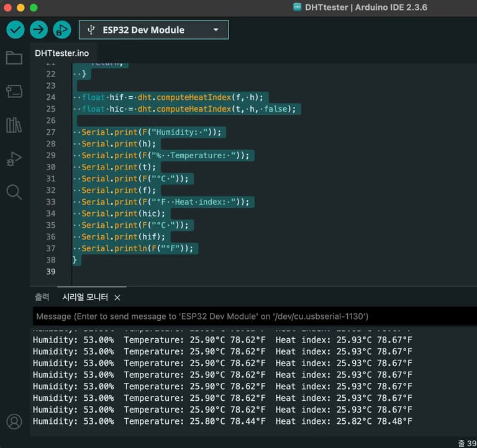Click the green maximize window button
The image size is (477, 448).
pos(34,7)
